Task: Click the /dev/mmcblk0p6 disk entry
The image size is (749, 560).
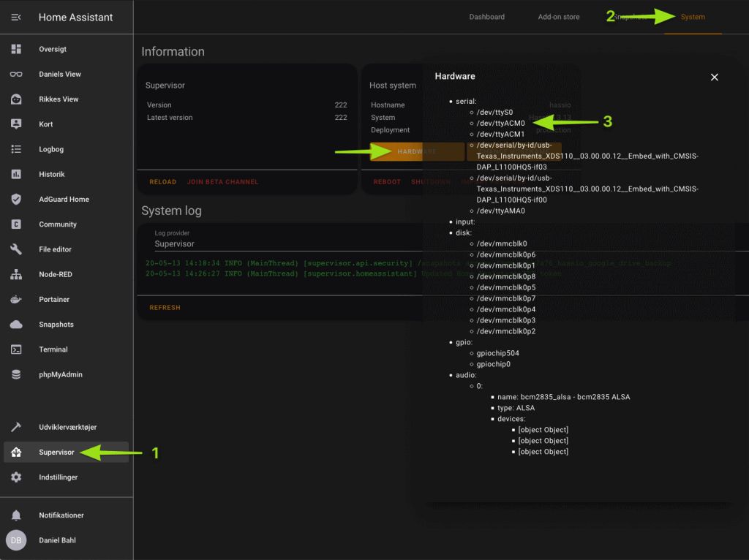Action: pos(506,255)
